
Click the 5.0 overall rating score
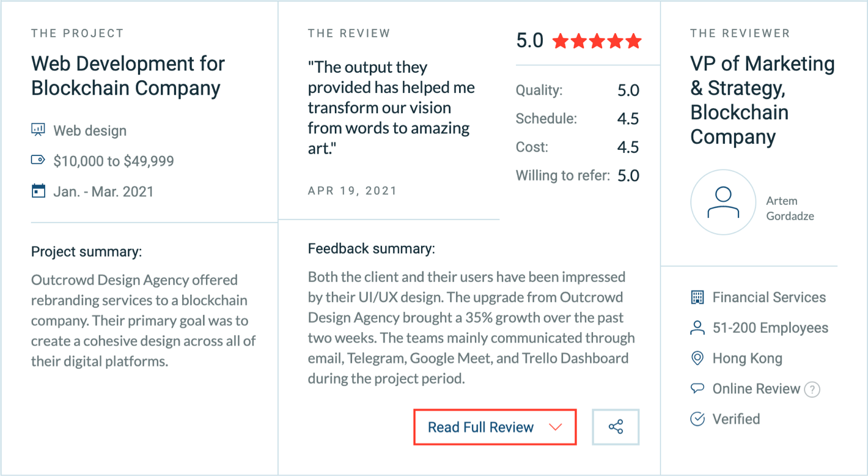pyautogui.click(x=529, y=39)
